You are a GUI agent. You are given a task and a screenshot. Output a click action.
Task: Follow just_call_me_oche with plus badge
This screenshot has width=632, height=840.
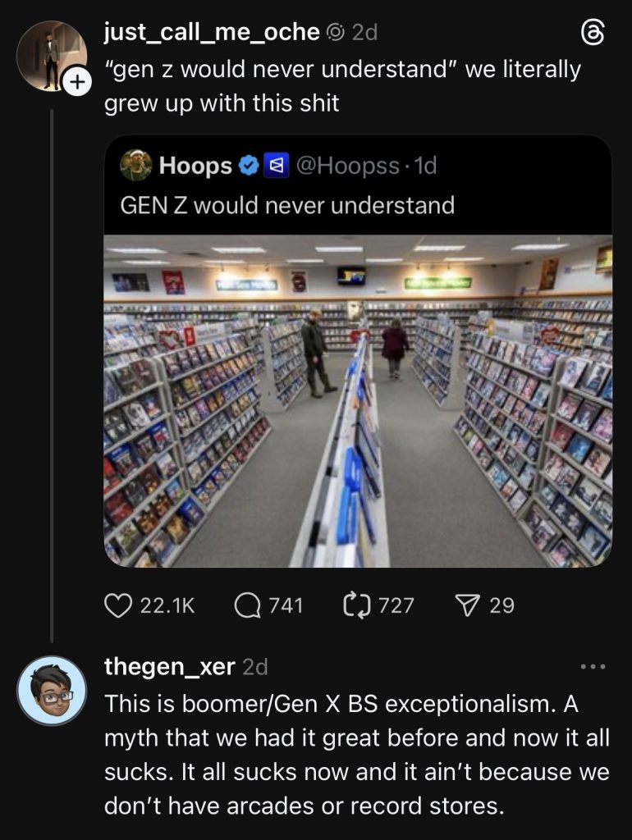pos(76,82)
